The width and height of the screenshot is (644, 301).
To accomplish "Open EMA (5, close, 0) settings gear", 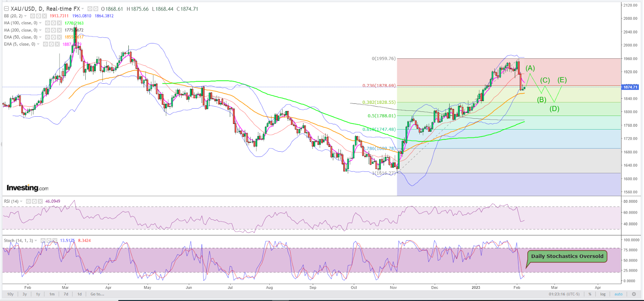I will pos(52,44).
